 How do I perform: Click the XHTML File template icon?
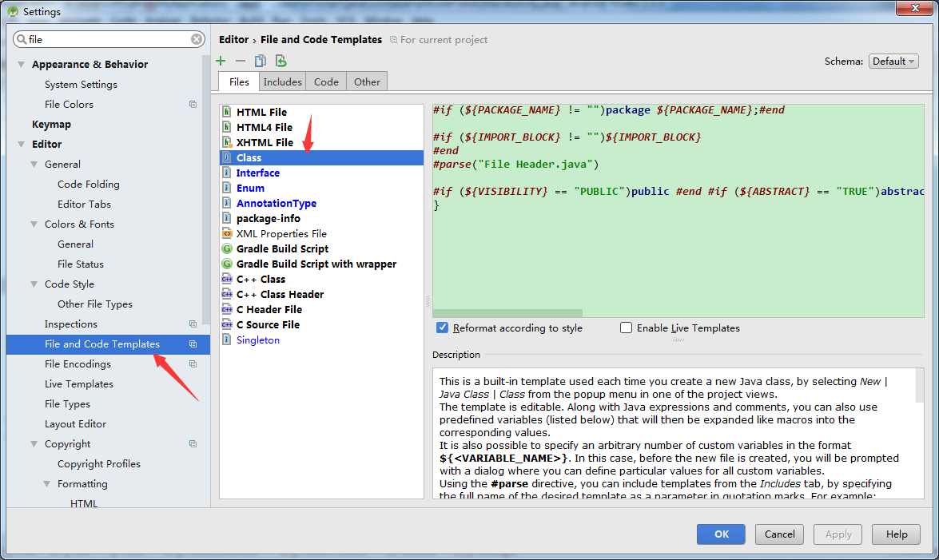click(x=227, y=142)
